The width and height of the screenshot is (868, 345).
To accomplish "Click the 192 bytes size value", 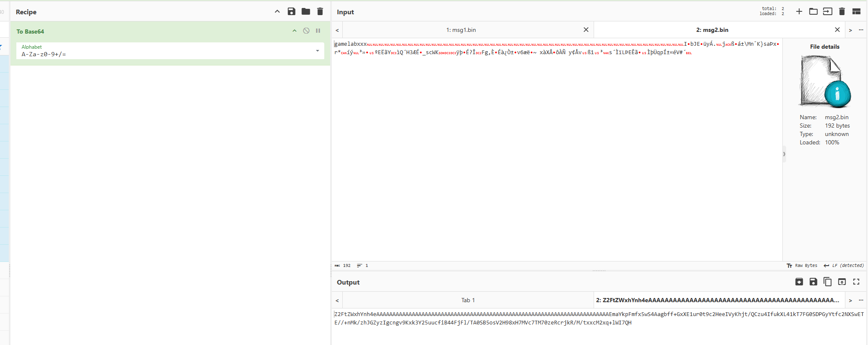I will click(837, 125).
